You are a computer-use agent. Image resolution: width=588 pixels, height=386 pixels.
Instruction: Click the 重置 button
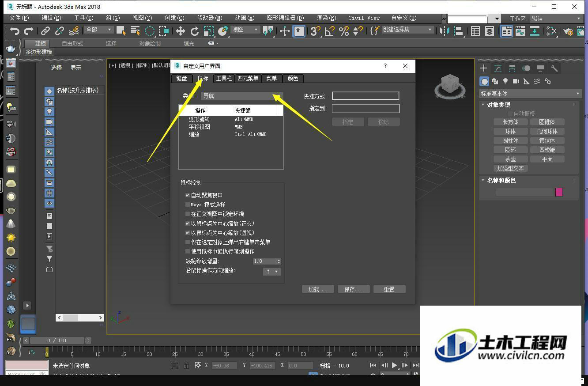[389, 289]
